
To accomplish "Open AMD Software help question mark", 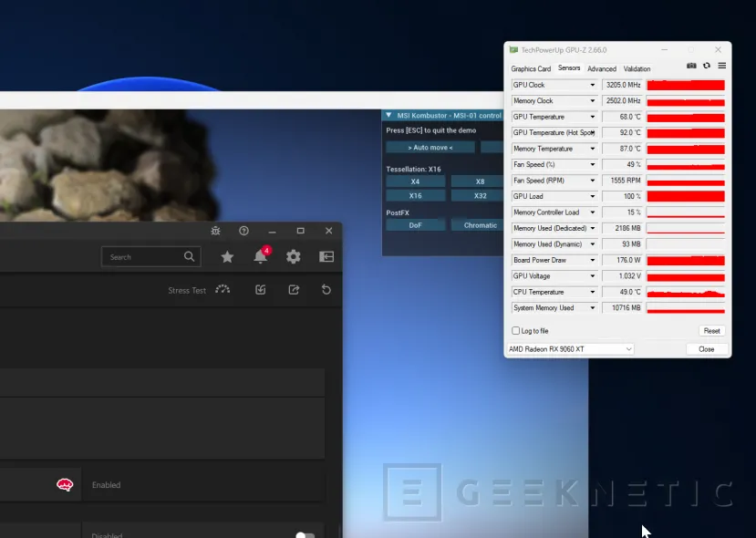I will (244, 231).
